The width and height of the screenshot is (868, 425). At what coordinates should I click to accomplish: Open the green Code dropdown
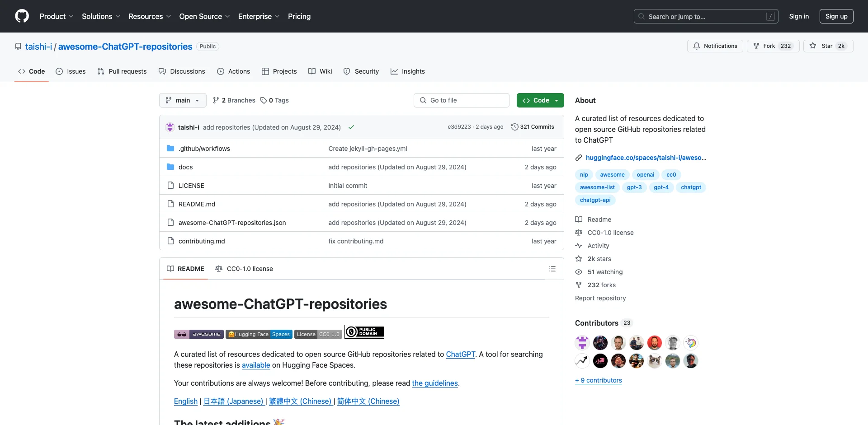pyautogui.click(x=540, y=100)
